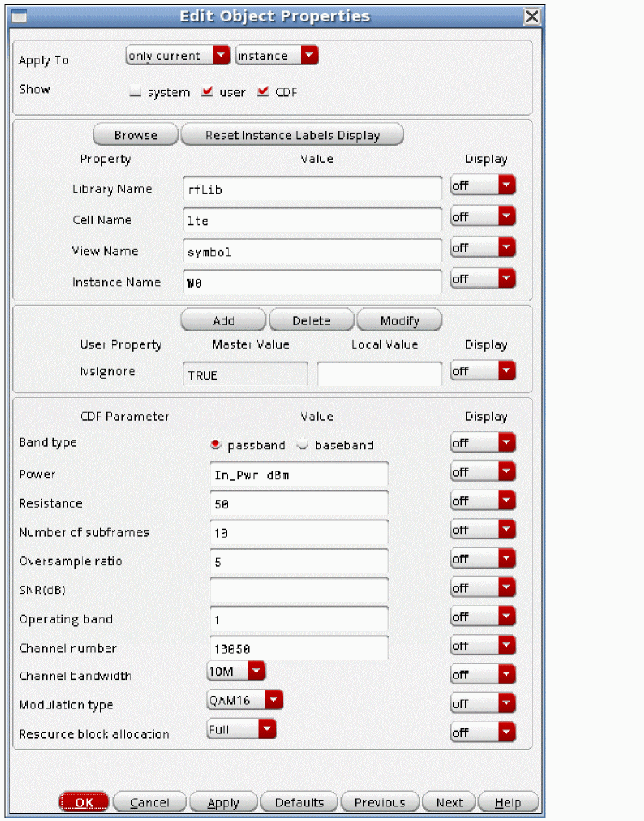Edit the Resistance value field
This screenshot has width=644, height=821.
pyautogui.click(x=299, y=503)
